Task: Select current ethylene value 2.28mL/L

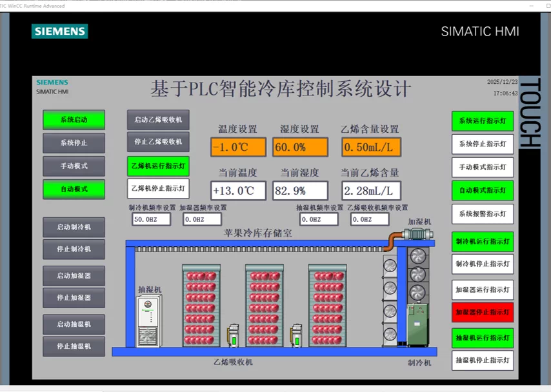Action: [x=371, y=191]
